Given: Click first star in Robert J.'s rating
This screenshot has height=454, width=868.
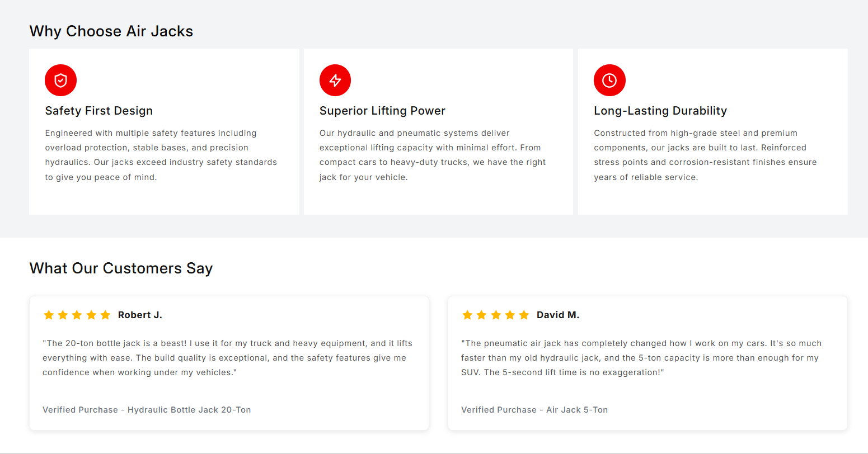Looking at the screenshot, I should tap(49, 315).
